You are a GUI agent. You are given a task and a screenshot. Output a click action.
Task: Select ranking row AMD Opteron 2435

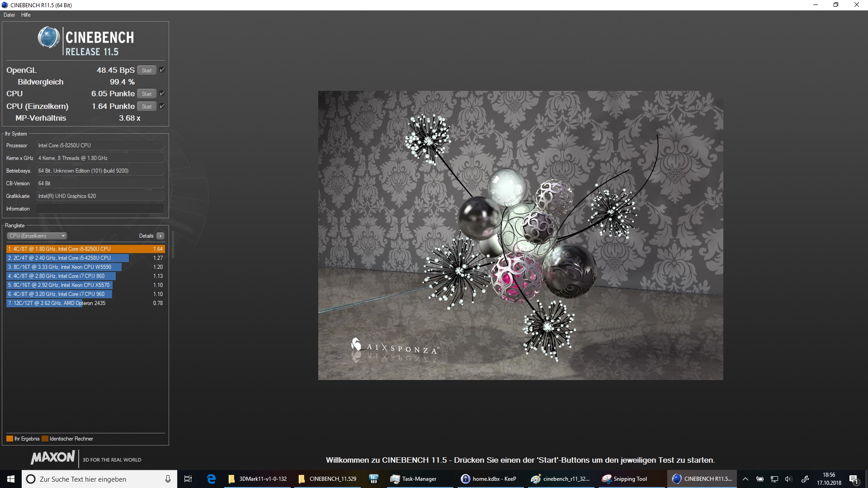[x=85, y=303]
